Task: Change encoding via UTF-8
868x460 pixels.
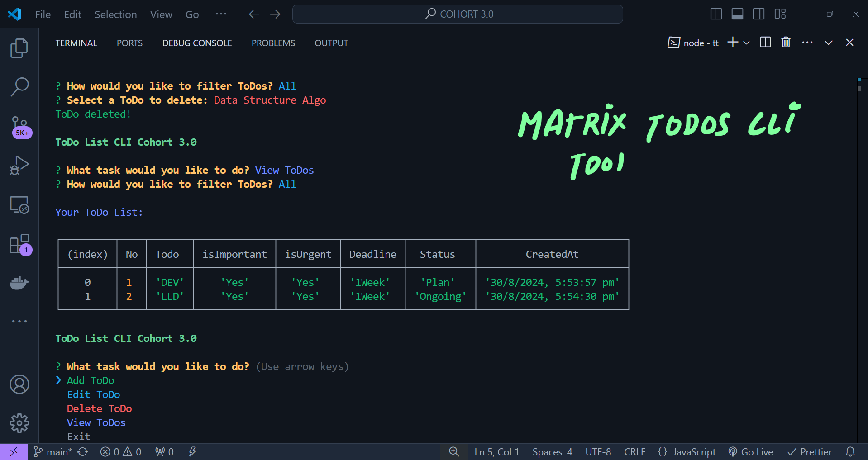Action: tap(598, 452)
